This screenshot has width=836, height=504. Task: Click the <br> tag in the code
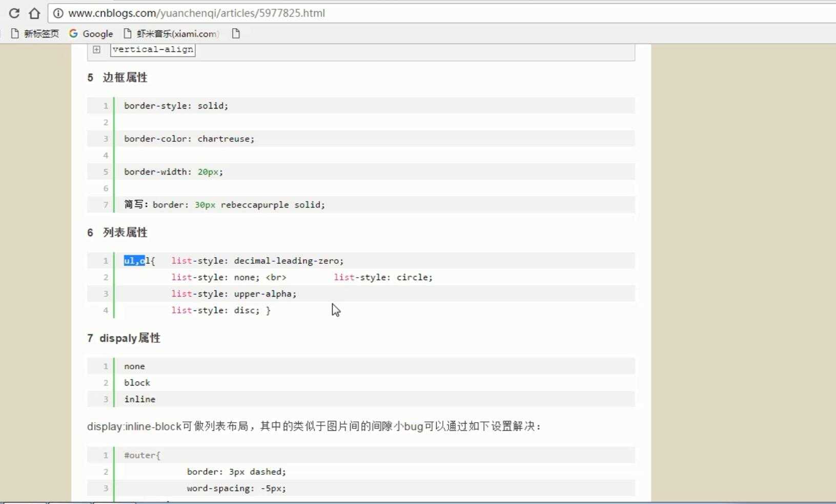pos(276,277)
